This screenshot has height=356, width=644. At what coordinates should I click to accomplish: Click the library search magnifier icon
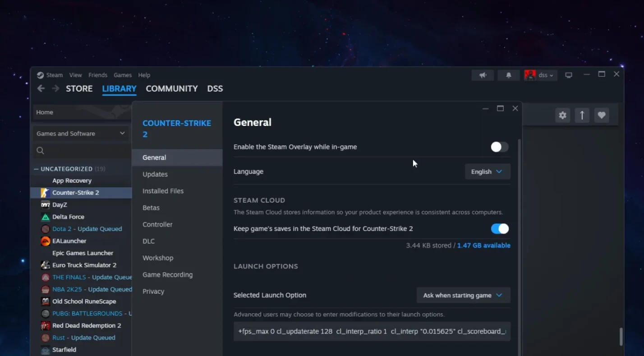point(41,151)
